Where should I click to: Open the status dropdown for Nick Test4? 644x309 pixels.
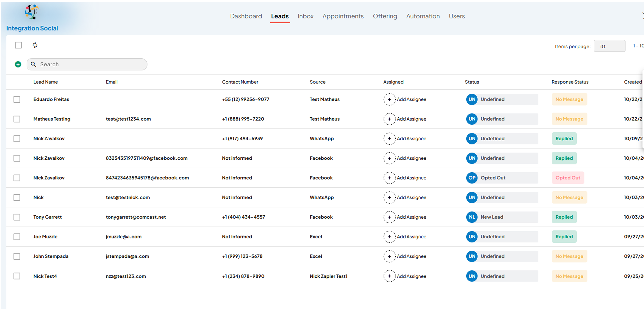point(502,276)
